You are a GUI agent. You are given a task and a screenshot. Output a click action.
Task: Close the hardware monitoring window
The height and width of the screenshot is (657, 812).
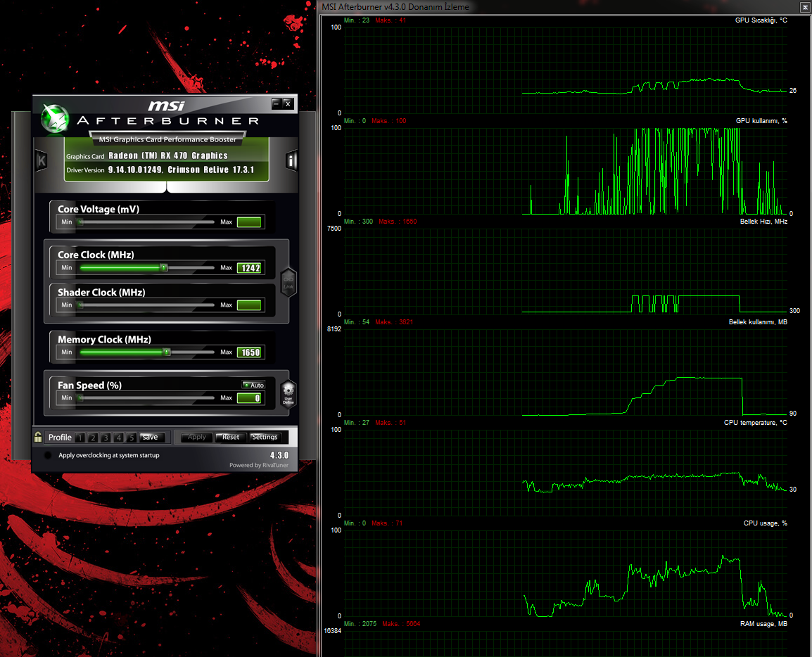pos(805,7)
